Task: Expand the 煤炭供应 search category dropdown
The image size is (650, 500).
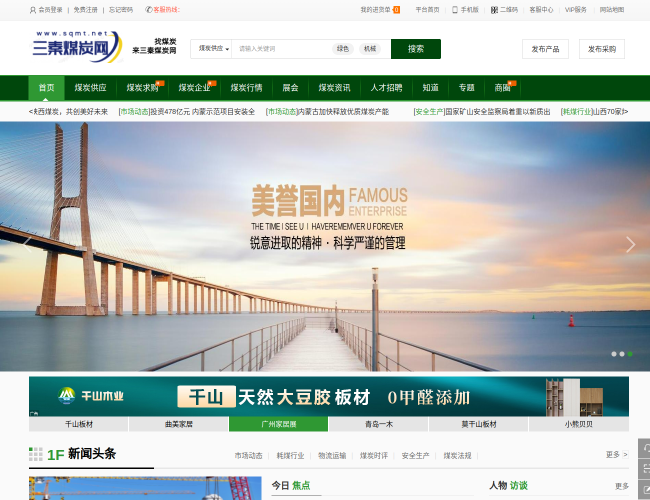Action: 213,49
